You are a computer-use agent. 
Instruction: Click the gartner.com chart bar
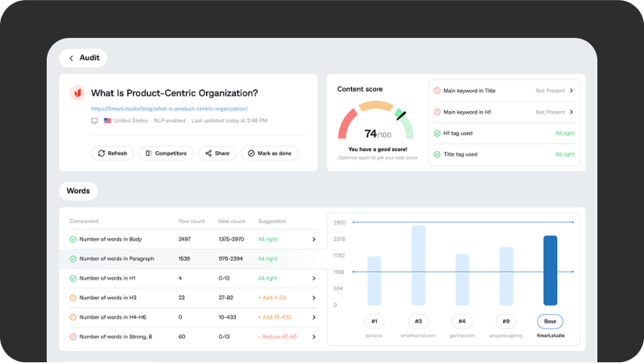coord(462,279)
